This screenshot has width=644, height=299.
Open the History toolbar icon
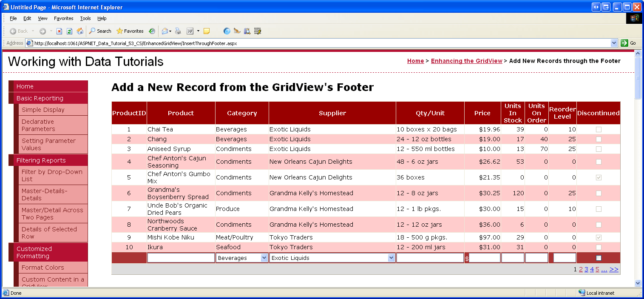click(152, 31)
